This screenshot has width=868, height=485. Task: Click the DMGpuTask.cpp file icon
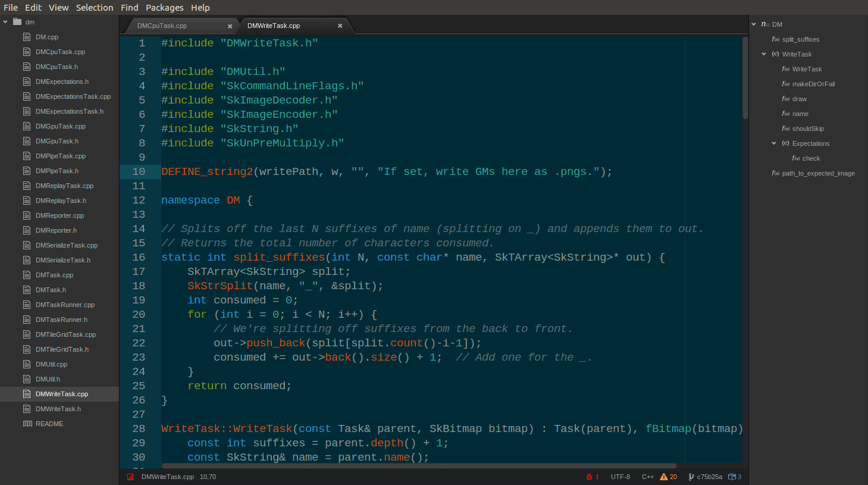coord(27,126)
